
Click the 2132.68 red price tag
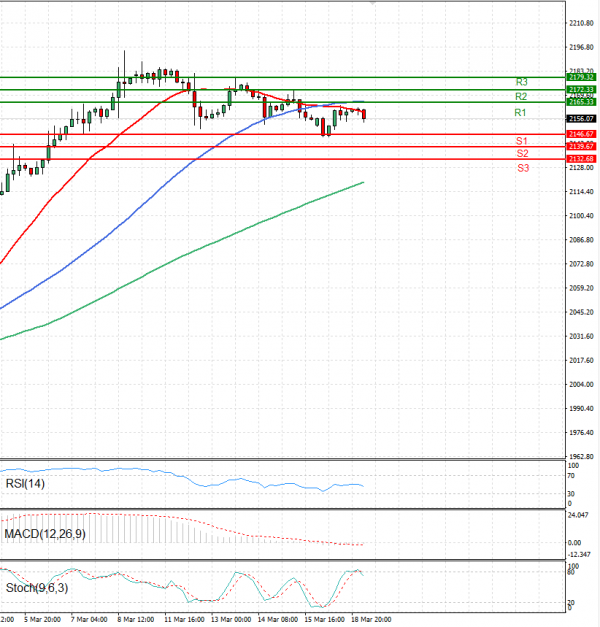[x=582, y=159]
